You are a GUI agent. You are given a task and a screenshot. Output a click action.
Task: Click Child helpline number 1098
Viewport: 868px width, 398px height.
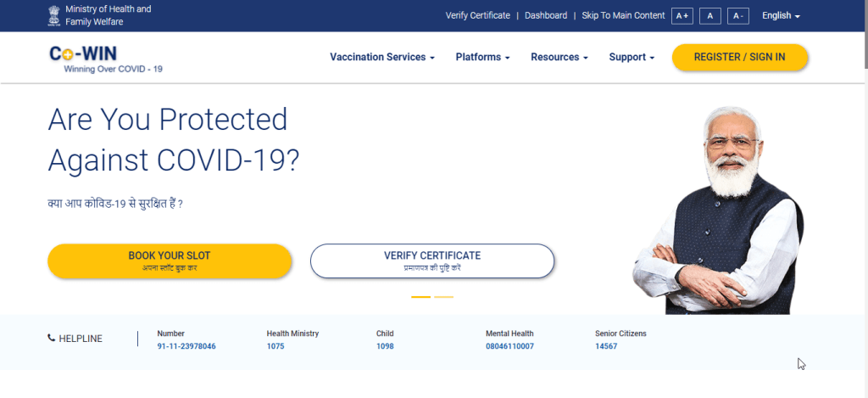click(386, 346)
